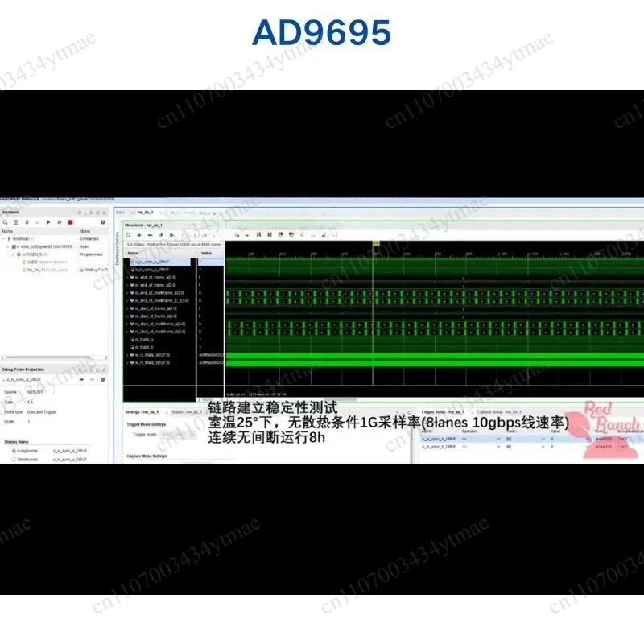Run trigger immediate in Hardware panel toolbar
Viewport: 644px width, 644px height.
pos(59,222)
